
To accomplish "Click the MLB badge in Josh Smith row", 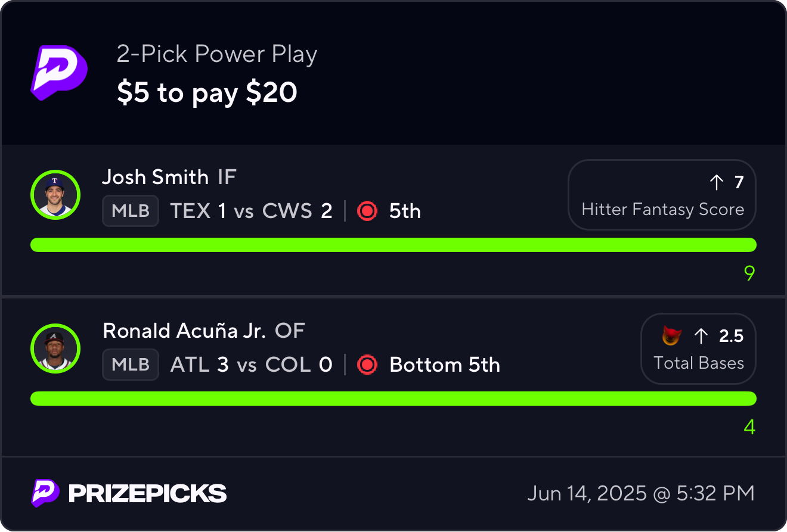I will click(131, 211).
